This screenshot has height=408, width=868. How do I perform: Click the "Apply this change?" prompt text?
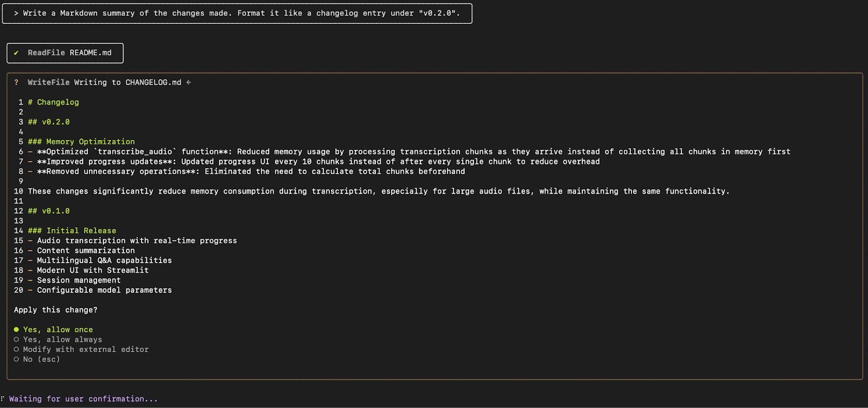click(x=56, y=310)
